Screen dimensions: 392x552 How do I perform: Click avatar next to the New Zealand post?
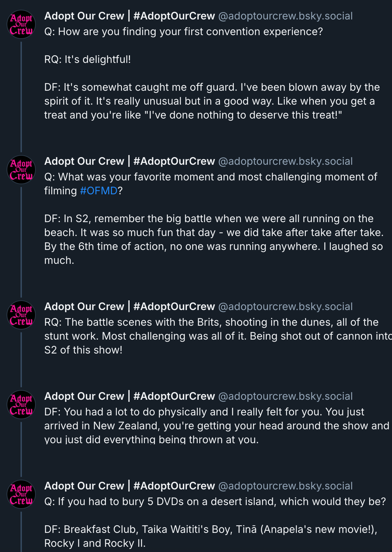click(21, 405)
